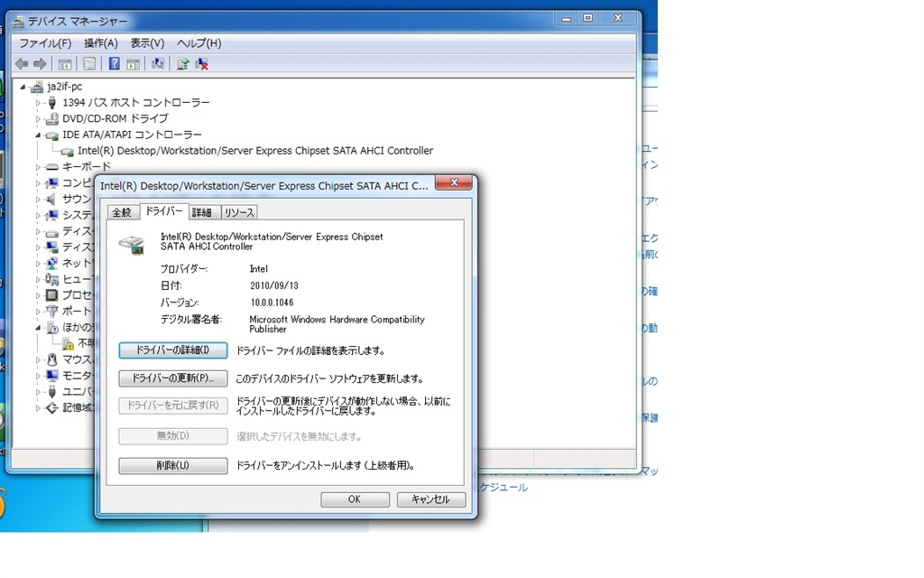The height and width of the screenshot is (578, 924).
Task: Expand the mouse (マウス) node
Action: [x=38, y=359]
